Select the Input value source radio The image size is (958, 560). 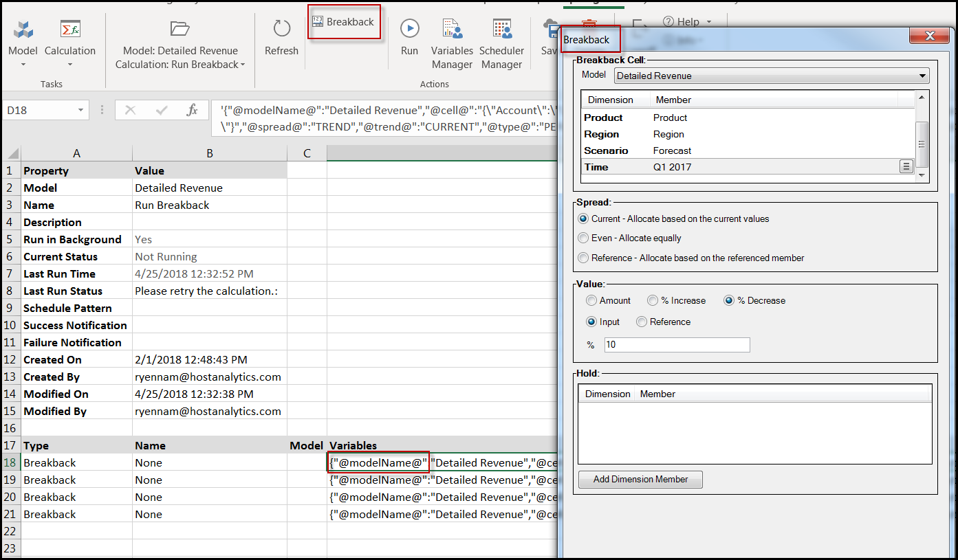(591, 322)
